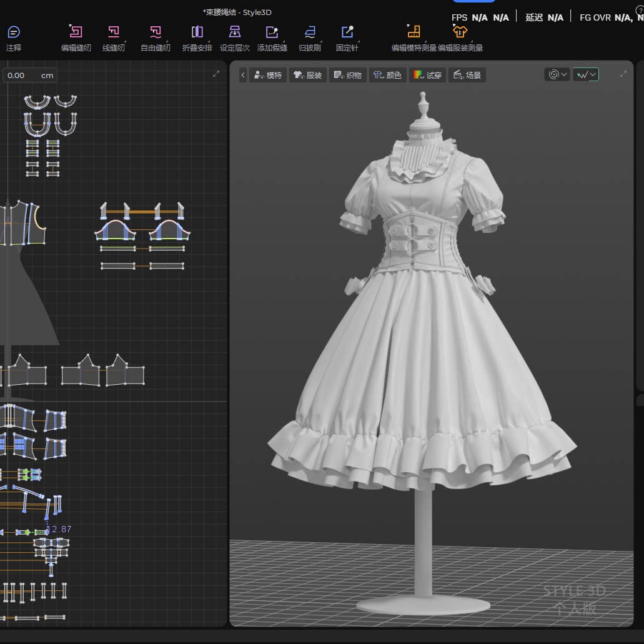Expand the render mode circular dropdown
This screenshot has height=644, width=644.
click(x=557, y=74)
